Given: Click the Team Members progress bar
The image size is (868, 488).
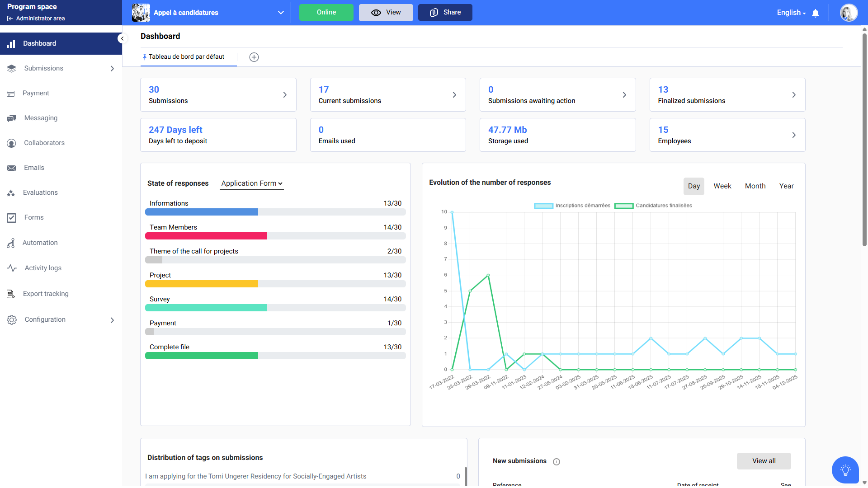Looking at the screenshot, I should pos(275,236).
